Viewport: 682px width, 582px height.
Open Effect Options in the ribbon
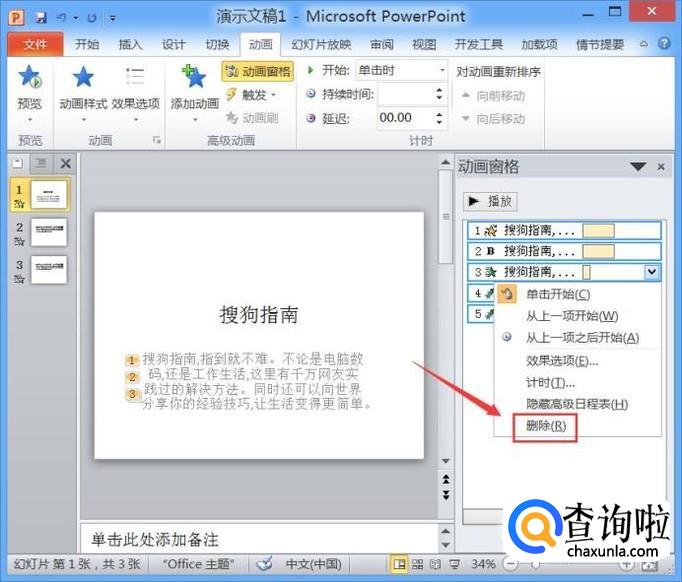pyautogui.click(x=136, y=91)
